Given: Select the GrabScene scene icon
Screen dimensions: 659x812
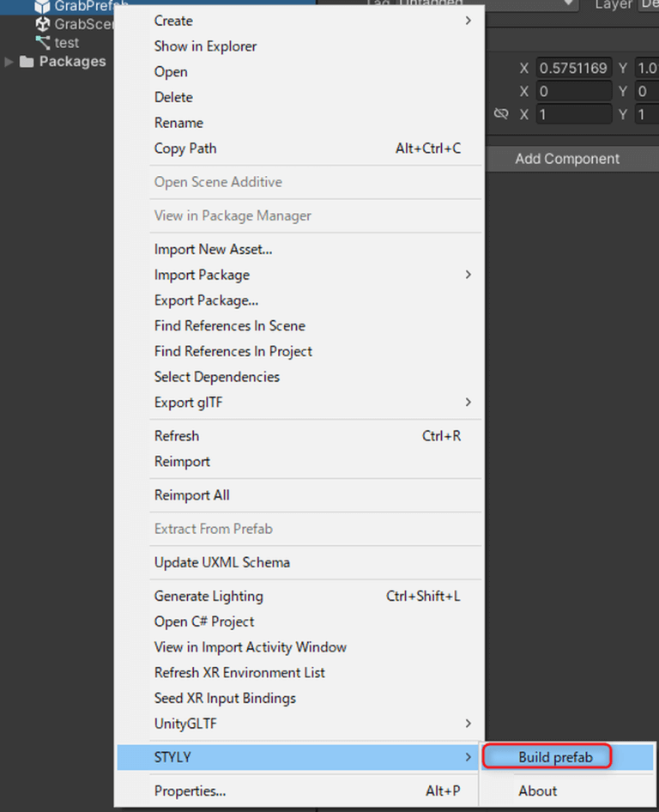Looking at the screenshot, I should point(40,24).
